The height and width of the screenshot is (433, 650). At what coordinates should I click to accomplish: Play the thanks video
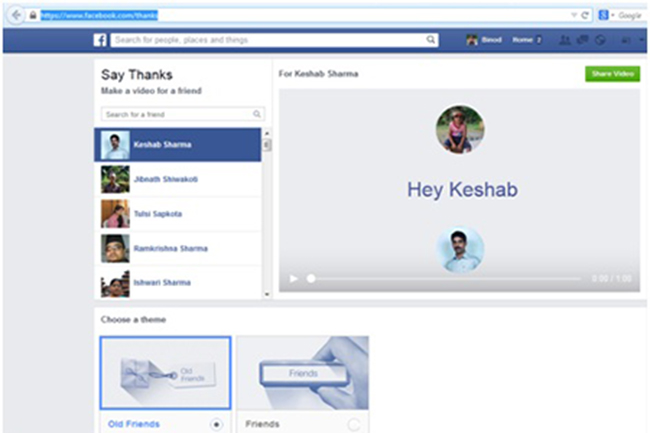point(293,278)
